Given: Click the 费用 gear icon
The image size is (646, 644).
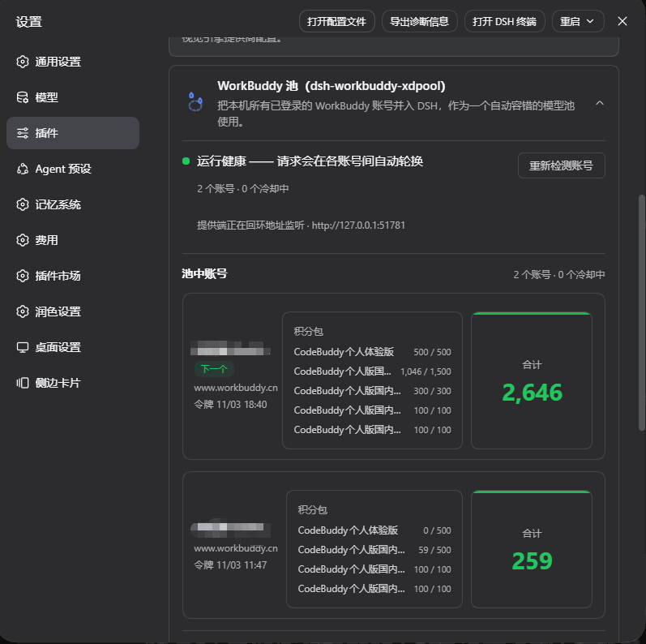Looking at the screenshot, I should click(23, 240).
